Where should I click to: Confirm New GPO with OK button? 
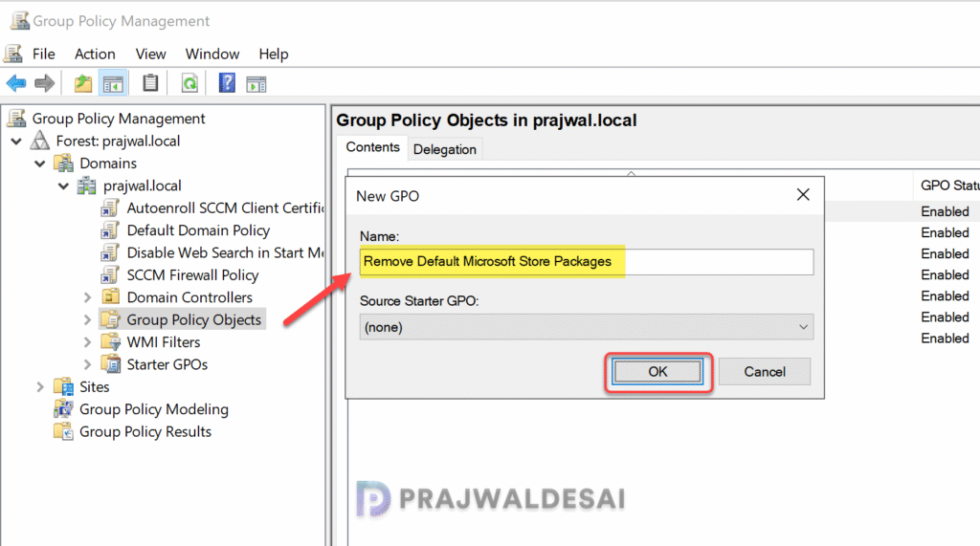[x=657, y=372]
